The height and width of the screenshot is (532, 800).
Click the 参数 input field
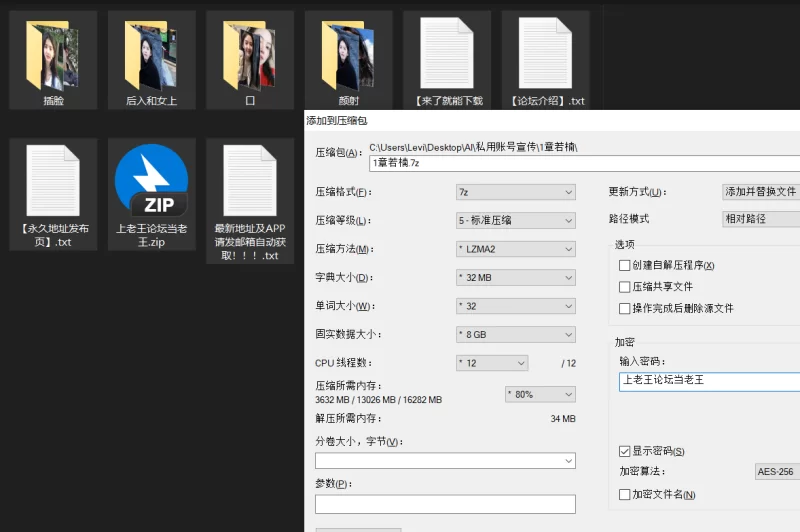point(445,504)
